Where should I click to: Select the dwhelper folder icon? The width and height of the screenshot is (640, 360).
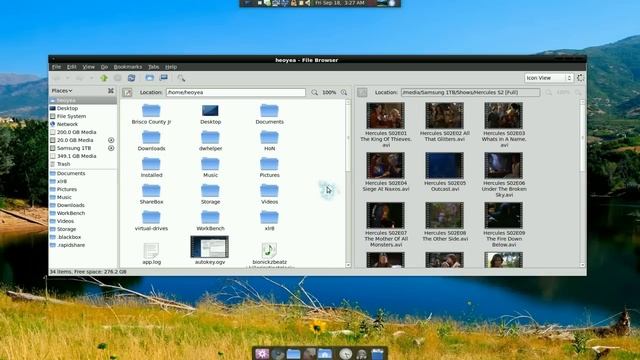pos(210,137)
